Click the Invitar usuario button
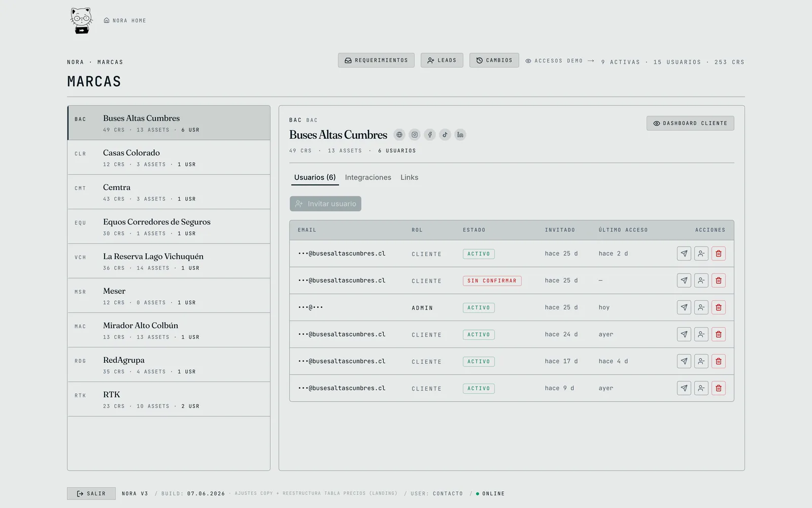 [x=325, y=204]
